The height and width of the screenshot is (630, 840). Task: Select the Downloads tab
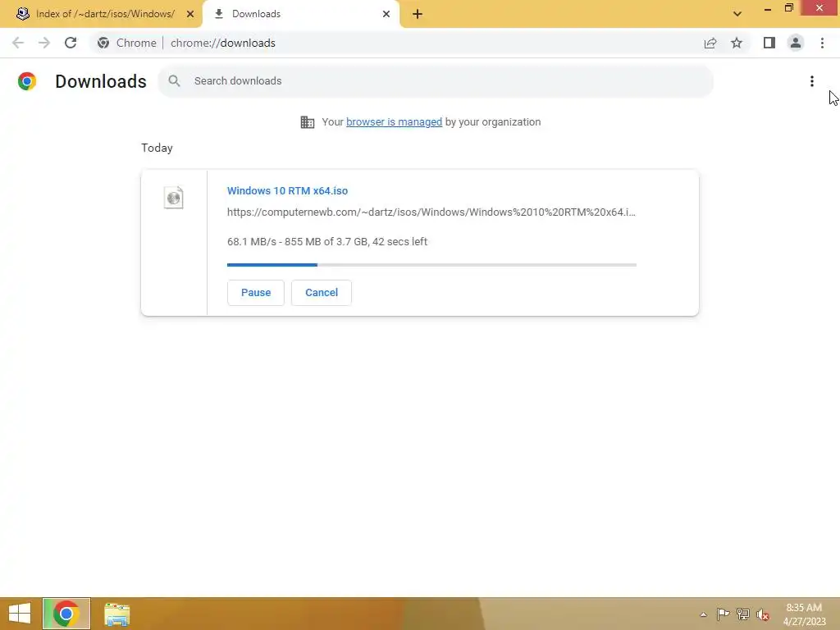(x=300, y=14)
